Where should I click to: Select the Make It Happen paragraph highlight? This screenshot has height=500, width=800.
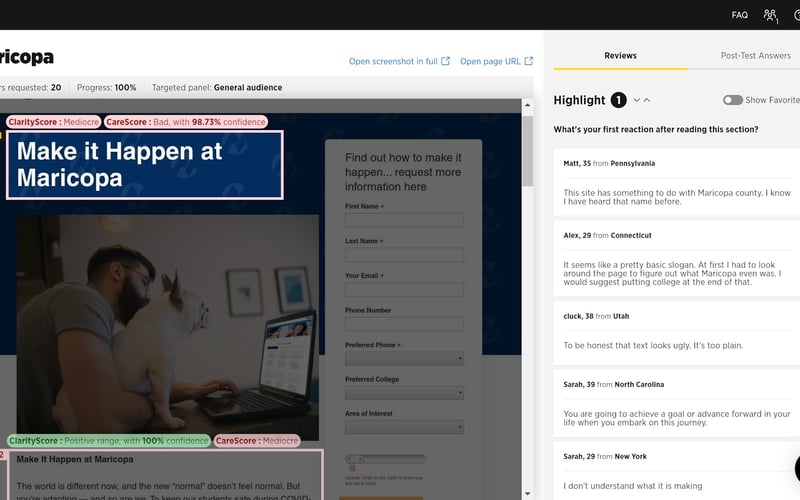pyautogui.click(x=164, y=474)
